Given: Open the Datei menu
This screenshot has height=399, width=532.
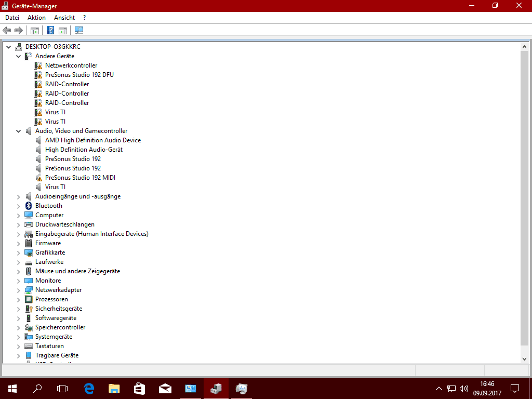Looking at the screenshot, I should tap(12, 18).
